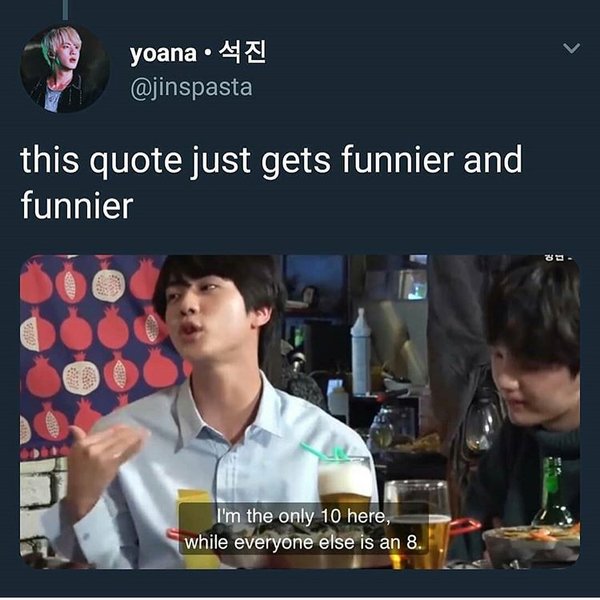Select the Korean text 석진 in name
This screenshot has height=600, width=600.
(x=242, y=52)
